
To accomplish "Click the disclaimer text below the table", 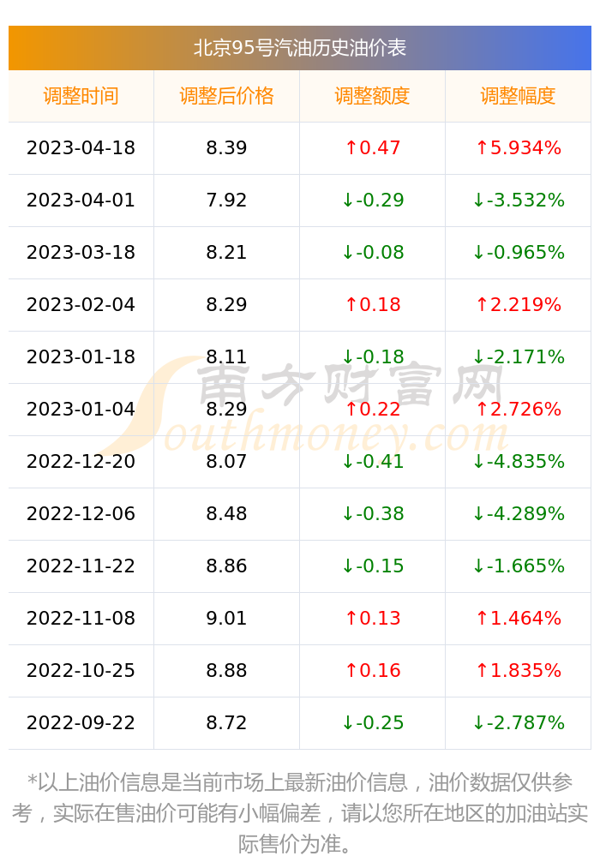I will [299, 812].
